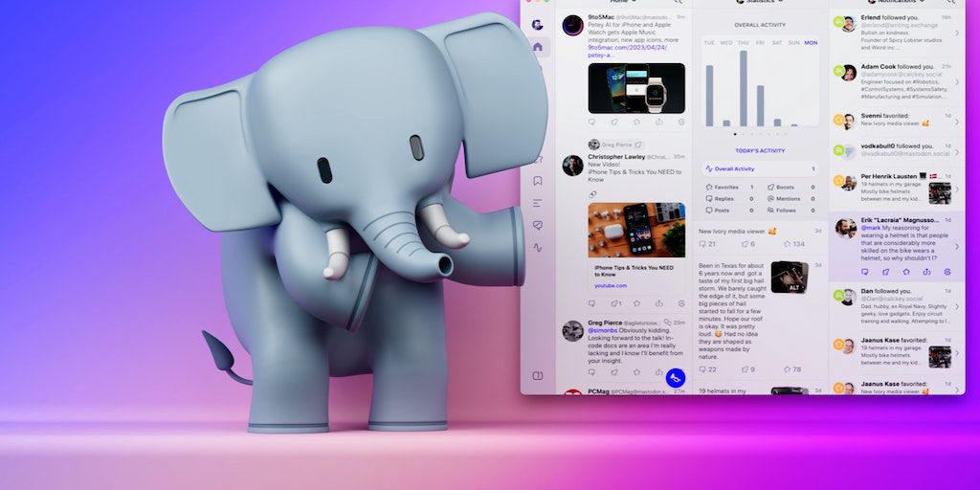Open the 9to5mac.com article link
The width and height of the screenshot is (980, 490).
pyautogui.click(x=627, y=51)
